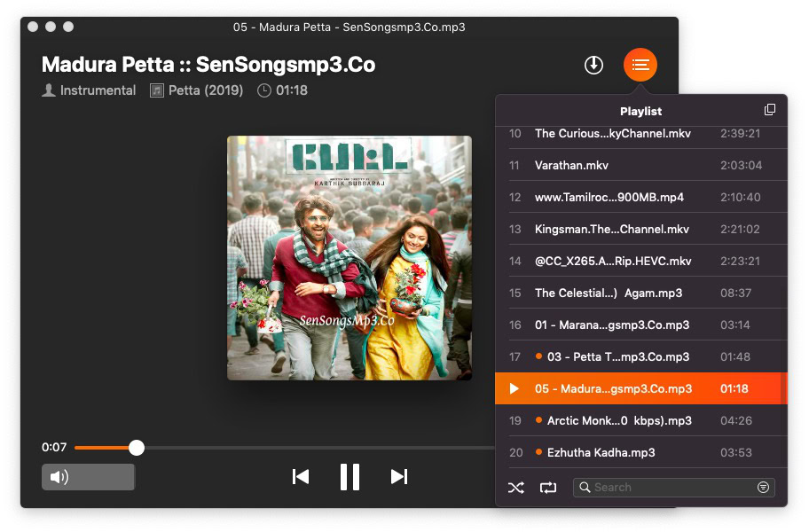Open playlist copy icon in header

pos(769,110)
